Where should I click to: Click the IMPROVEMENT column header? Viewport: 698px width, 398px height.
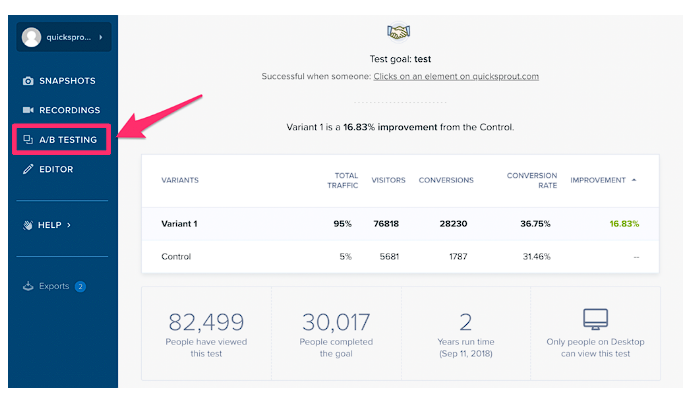coord(598,180)
